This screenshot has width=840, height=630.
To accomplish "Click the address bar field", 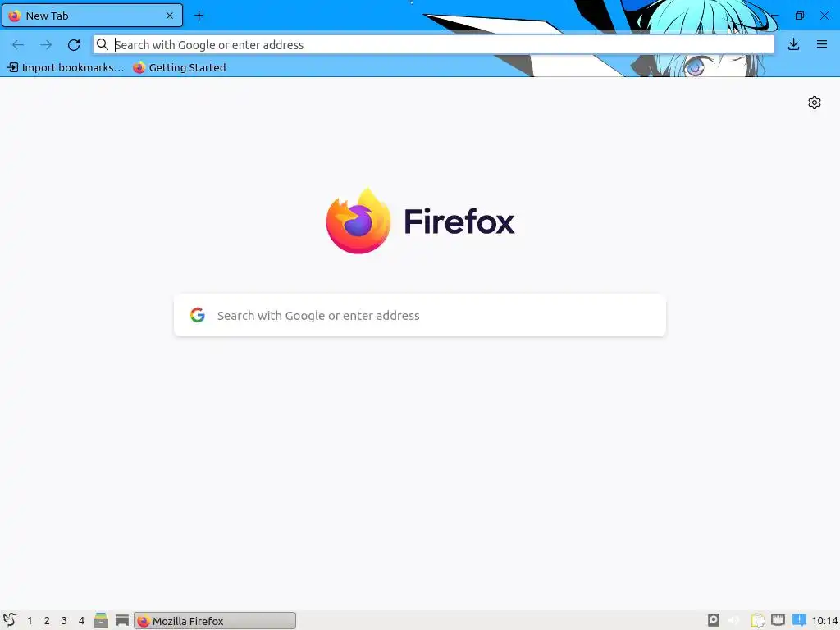I will pyautogui.click(x=434, y=45).
